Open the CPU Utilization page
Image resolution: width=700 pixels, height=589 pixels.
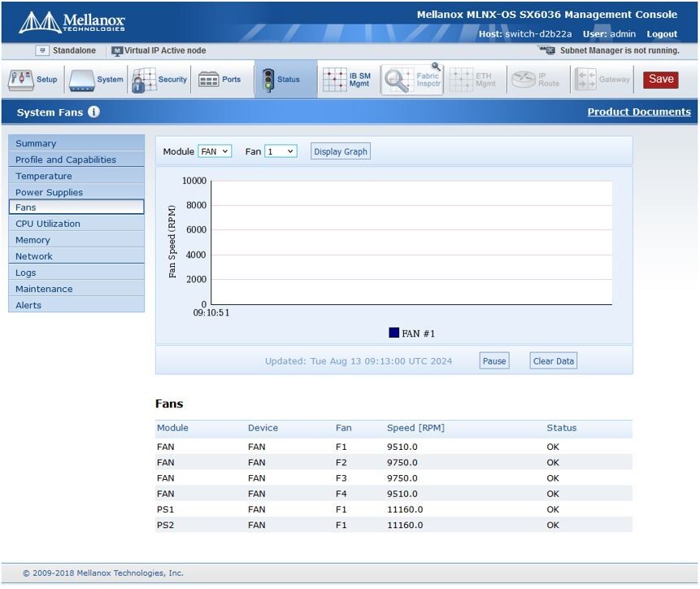[76, 223]
